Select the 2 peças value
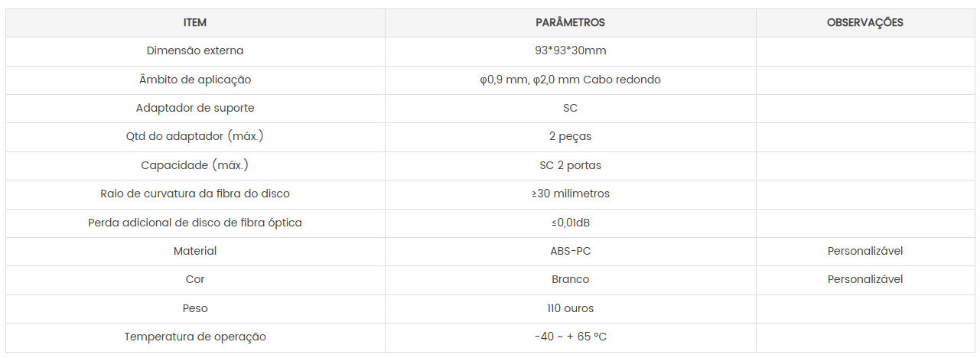The image size is (980, 358). tap(570, 136)
